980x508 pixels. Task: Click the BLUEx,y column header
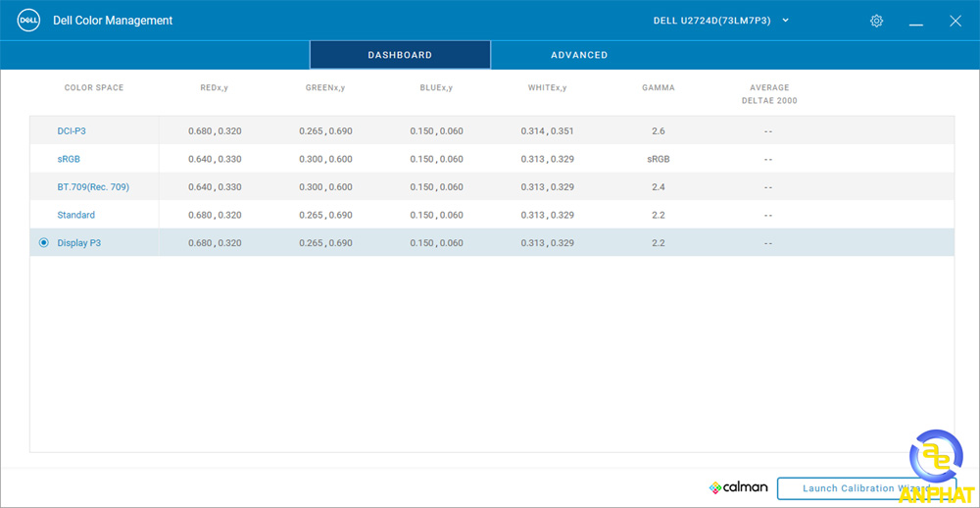tap(436, 87)
